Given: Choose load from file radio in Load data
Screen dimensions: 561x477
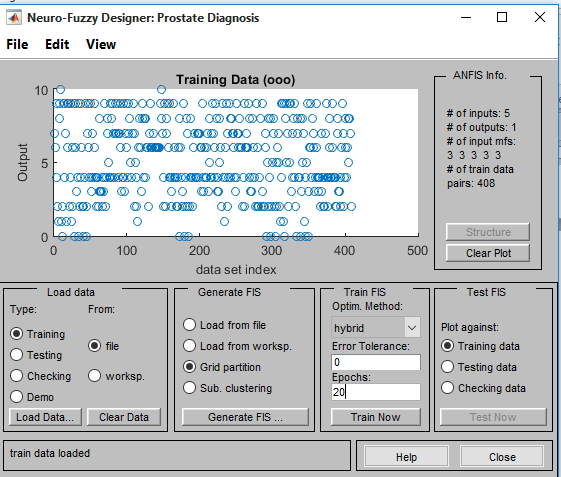Looking at the screenshot, I should click(94, 346).
